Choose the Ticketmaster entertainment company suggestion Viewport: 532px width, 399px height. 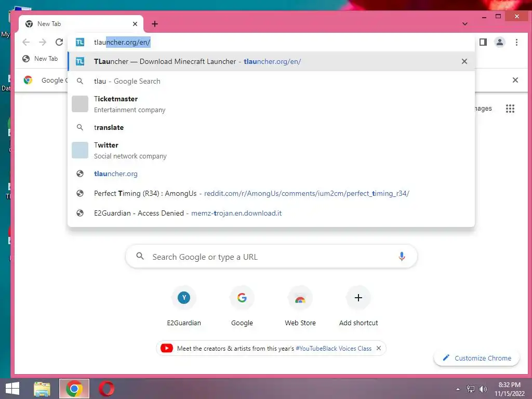(271, 104)
